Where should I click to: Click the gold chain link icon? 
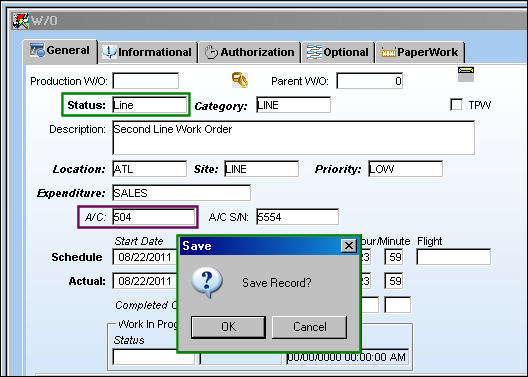(x=240, y=80)
